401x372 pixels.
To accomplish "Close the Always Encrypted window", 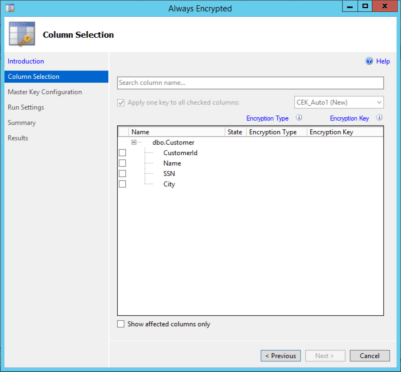I will (x=385, y=6).
